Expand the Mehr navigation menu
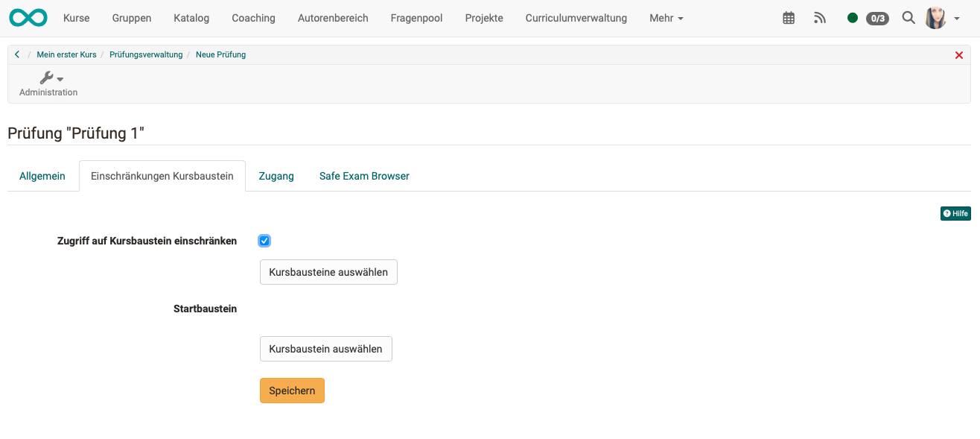The height and width of the screenshot is (439, 980). pos(665,17)
